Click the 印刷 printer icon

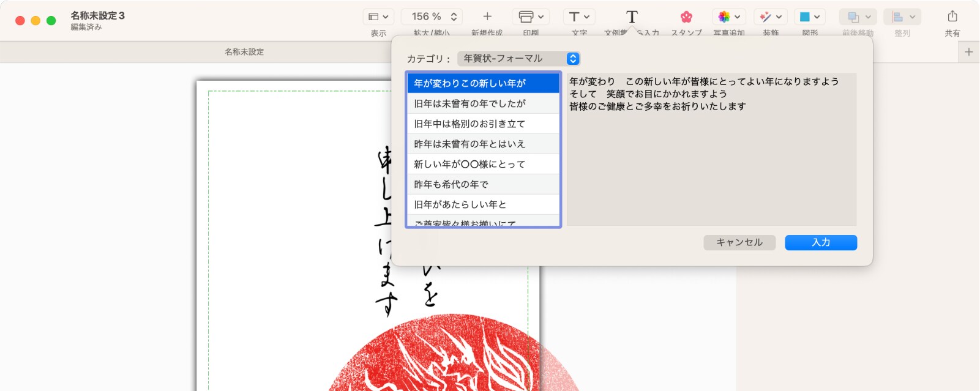point(526,17)
